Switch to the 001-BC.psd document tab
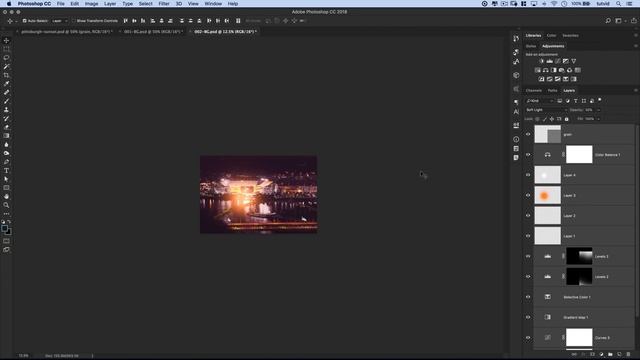Viewport: 640px width, 360px height. pyautogui.click(x=152, y=31)
